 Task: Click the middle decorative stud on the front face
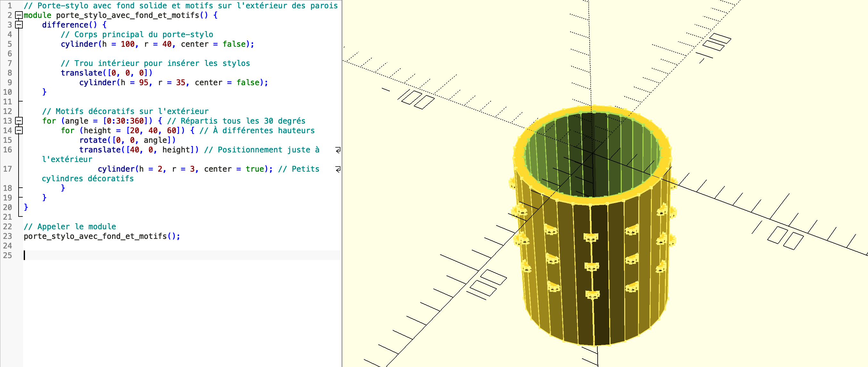click(592, 266)
